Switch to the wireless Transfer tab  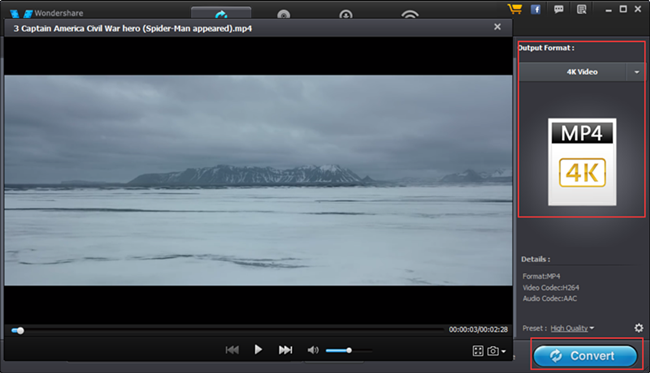coord(410,15)
